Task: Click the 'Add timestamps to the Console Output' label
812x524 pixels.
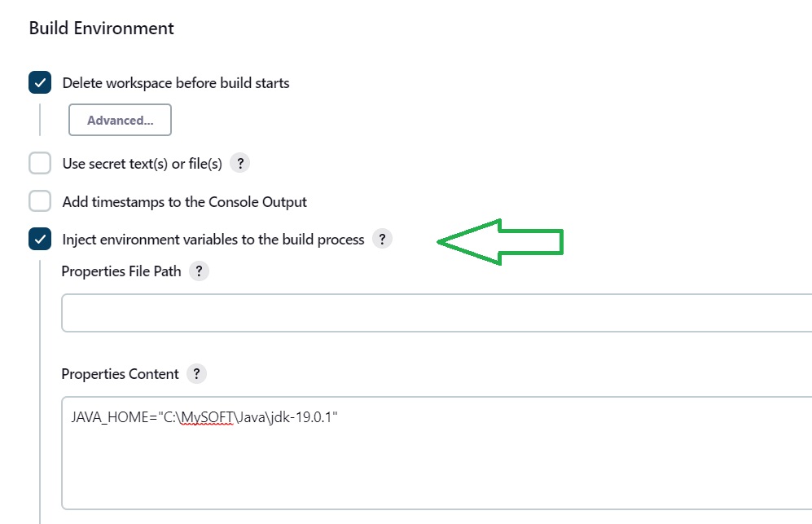Action: (x=184, y=201)
